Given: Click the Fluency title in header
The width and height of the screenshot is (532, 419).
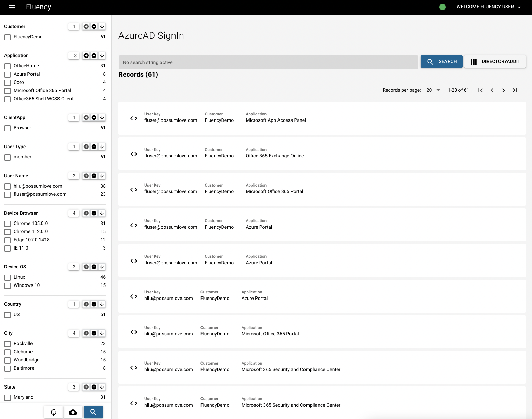Looking at the screenshot, I should pyautogui.click(x=38, y=7).
